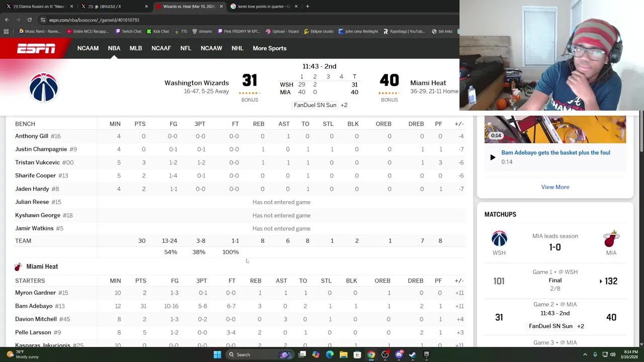Reload the browser page
644x362 pixels.
click(29, 20)
